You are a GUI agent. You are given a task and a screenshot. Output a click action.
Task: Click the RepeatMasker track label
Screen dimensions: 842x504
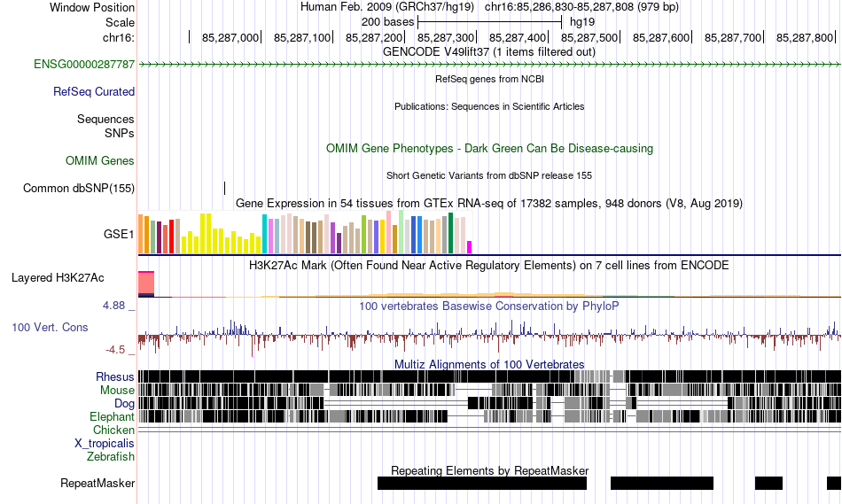click(x=97, y=483)
